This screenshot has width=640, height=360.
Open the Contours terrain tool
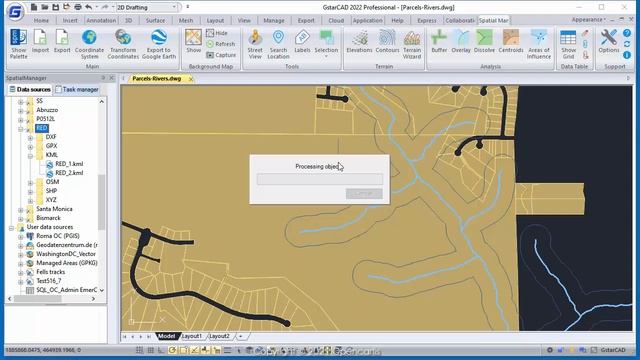coord(387,41)
